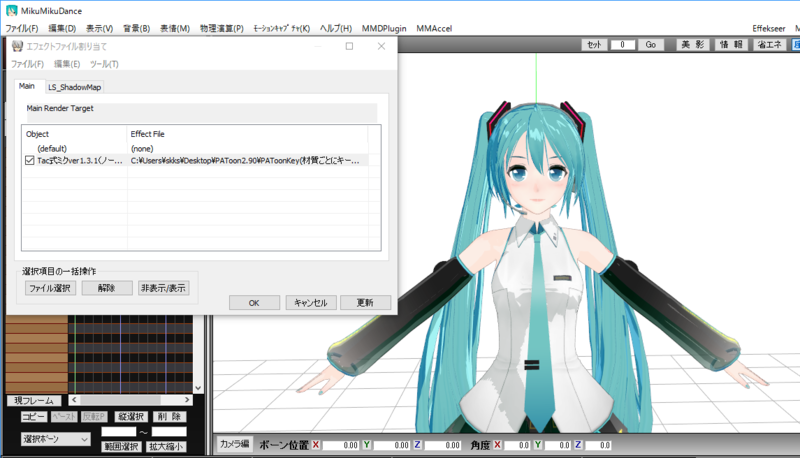Open the 編集(D) menu in MikuMikuDance
This screenshot has height=458, width=800.
(x=62, y=29)
